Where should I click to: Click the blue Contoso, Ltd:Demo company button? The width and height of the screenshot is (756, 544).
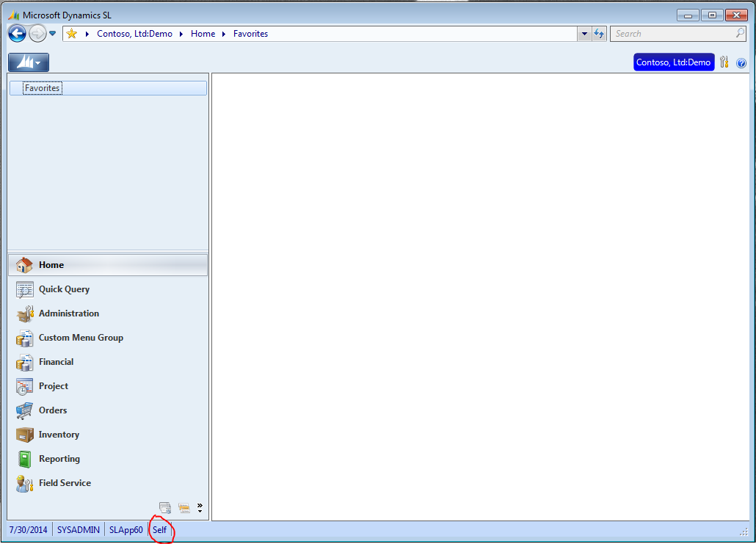pyautogui.click(x=674, y=62)
